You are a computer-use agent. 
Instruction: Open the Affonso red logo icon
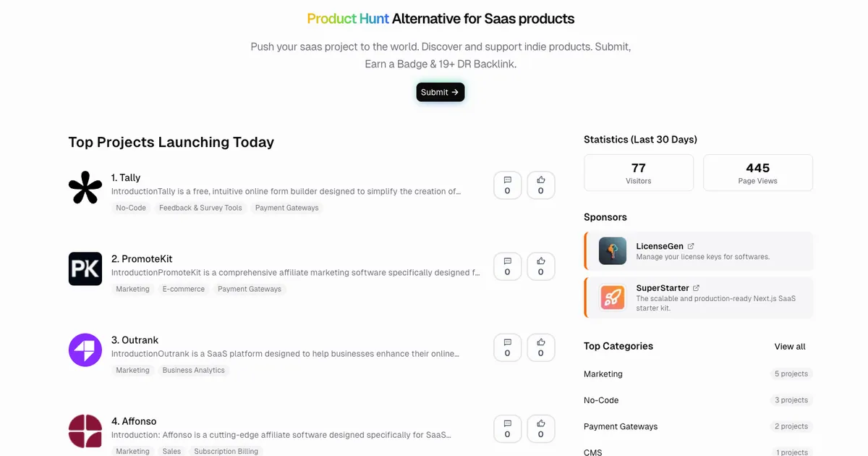point(85,431)
